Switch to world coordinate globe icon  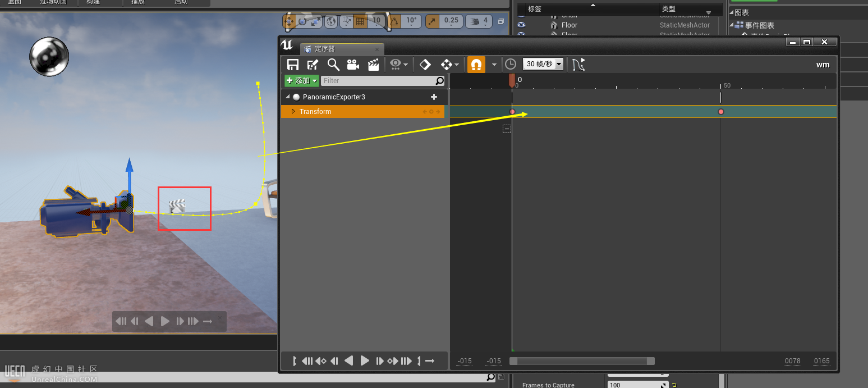[331, 21]
